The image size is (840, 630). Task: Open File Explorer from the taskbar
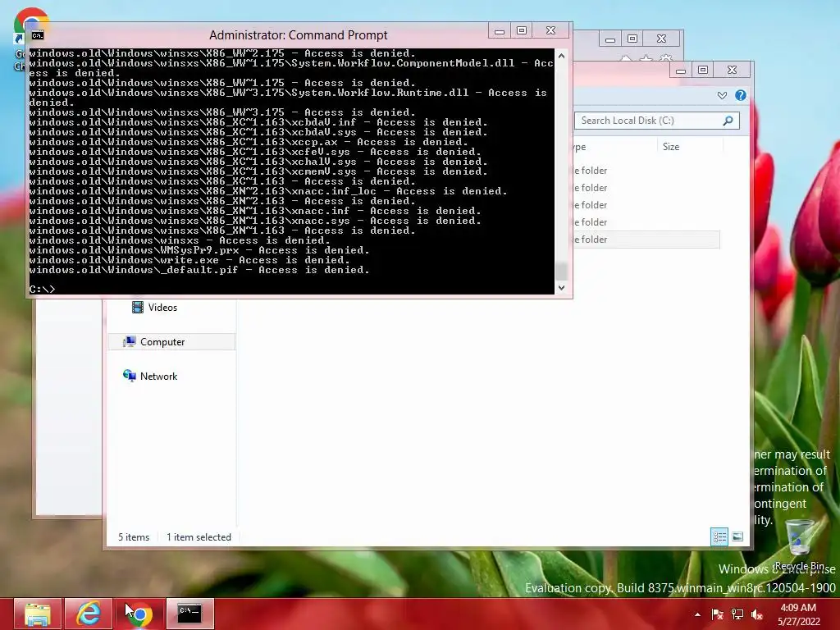(38, 614)
